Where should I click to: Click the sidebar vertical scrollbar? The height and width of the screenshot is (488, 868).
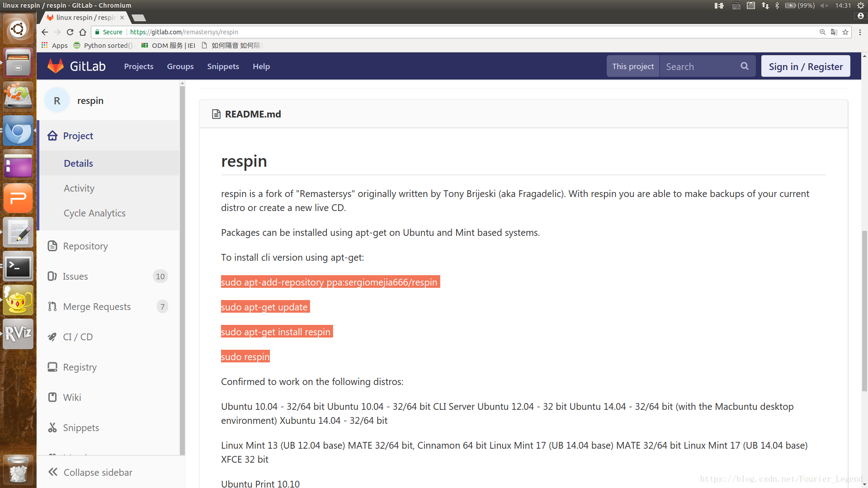[x=182, y=270]
